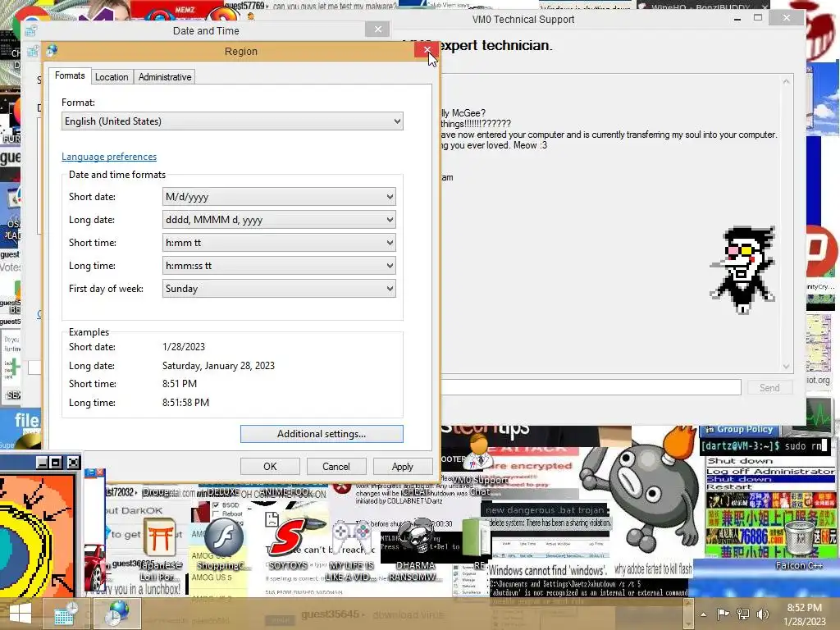
Task: Expand the Long date format dropdown
Action: tap(279, 220)
